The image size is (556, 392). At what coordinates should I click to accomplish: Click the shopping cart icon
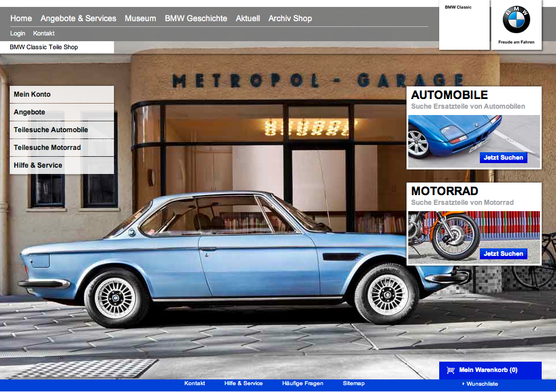451,370
